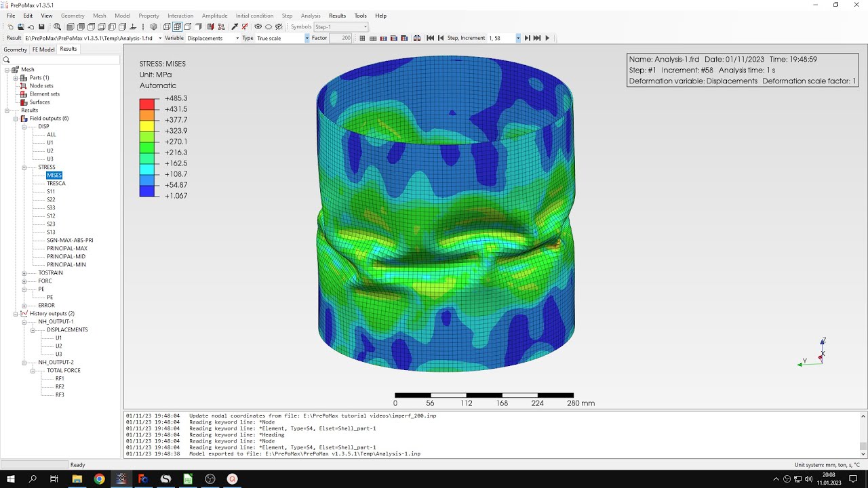
Task: Select the isometric view cube icon
Action: [x=154, y=27]
